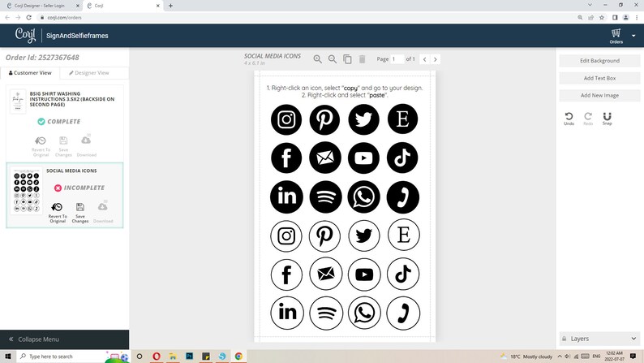Go to the next page arrow
Screen dimensions: 644x363
click(x=436, y=59)
